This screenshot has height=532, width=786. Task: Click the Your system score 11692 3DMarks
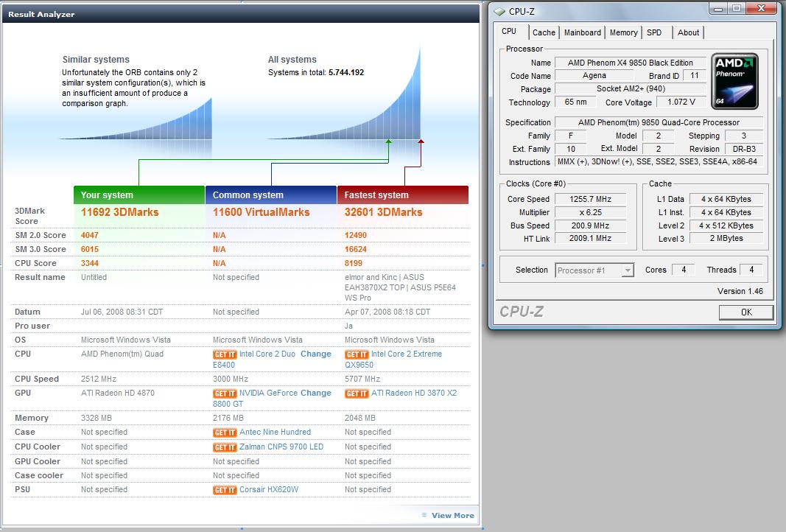(120, 212)
